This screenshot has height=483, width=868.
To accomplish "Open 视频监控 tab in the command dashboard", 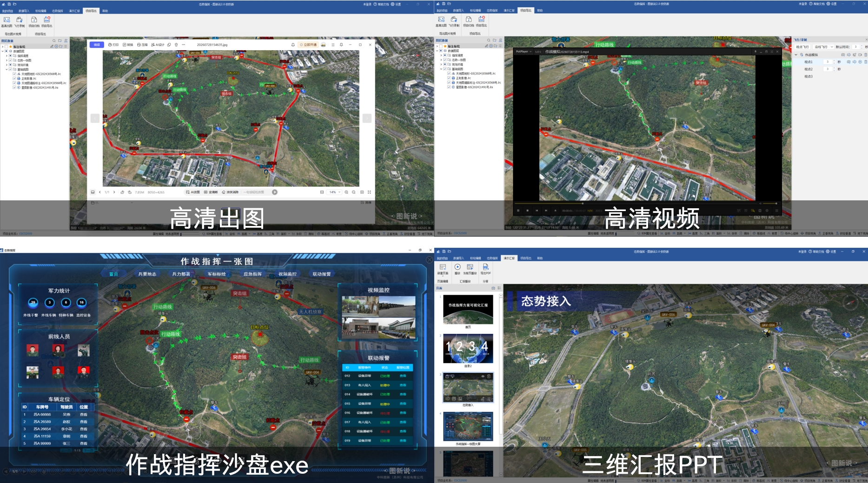I will coord(287,274).
